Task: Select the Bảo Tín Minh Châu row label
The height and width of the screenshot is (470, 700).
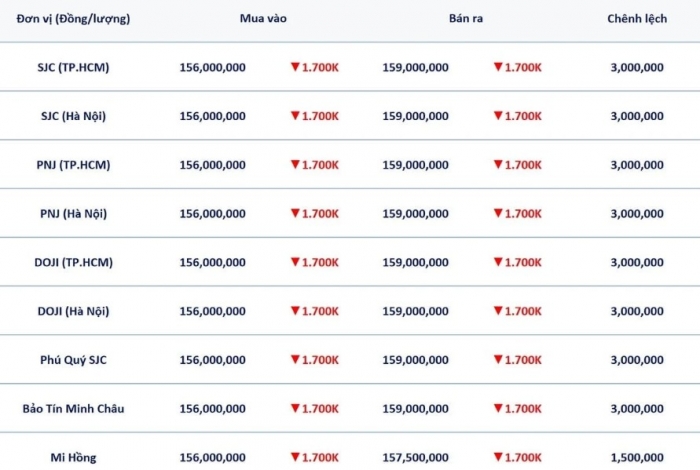Action: [x=73, y=408]
